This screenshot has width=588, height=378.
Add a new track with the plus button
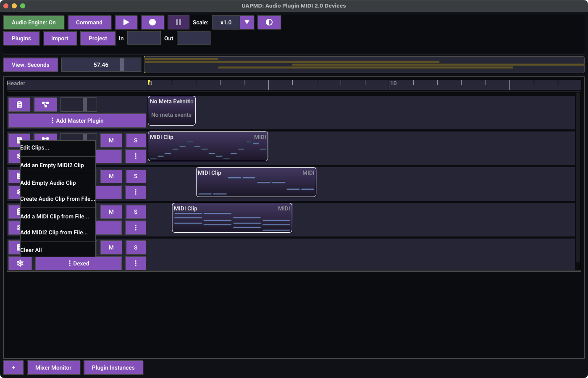(x=13, y=367)
